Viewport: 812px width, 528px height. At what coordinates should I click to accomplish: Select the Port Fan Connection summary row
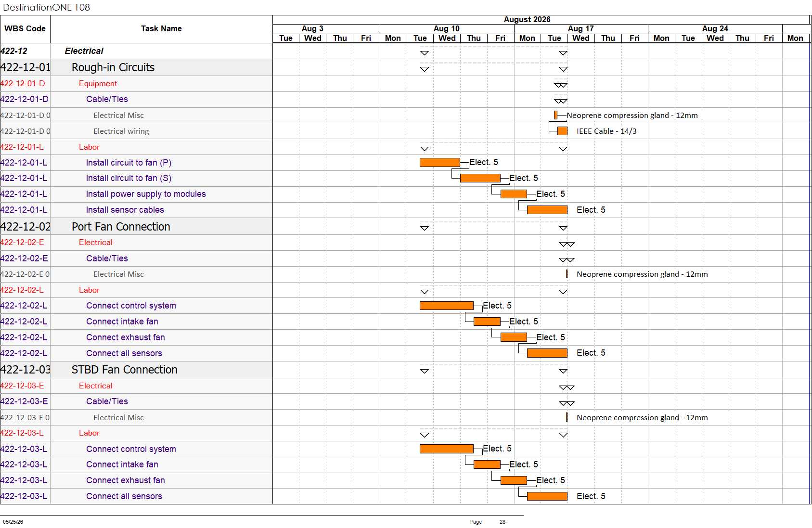click(x=136, y=227)
